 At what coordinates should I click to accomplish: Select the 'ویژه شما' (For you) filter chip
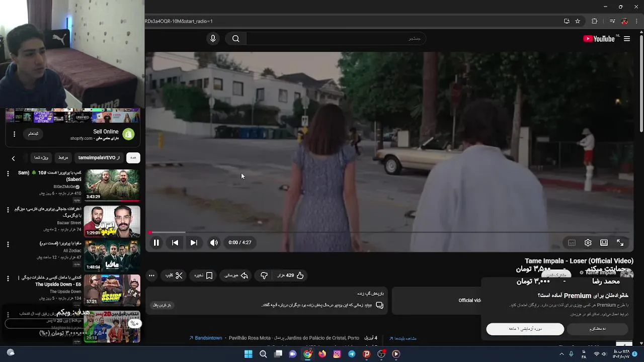(41, 158)
